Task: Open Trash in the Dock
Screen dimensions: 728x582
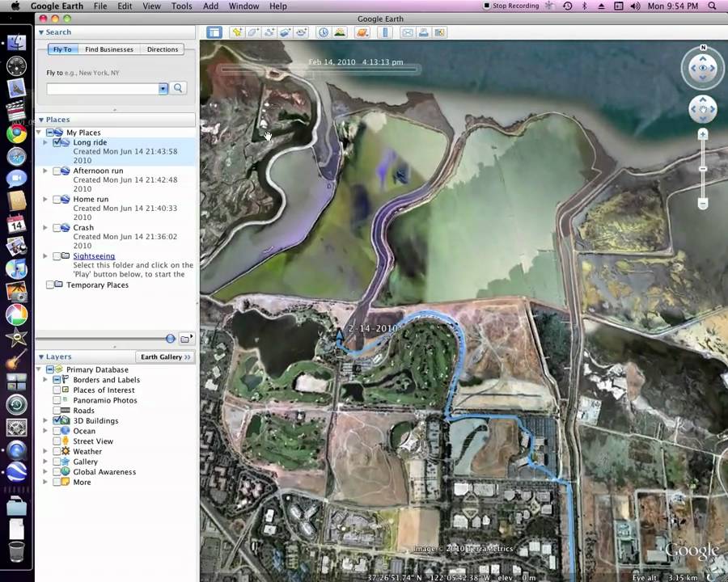Action: click(17, 552)
